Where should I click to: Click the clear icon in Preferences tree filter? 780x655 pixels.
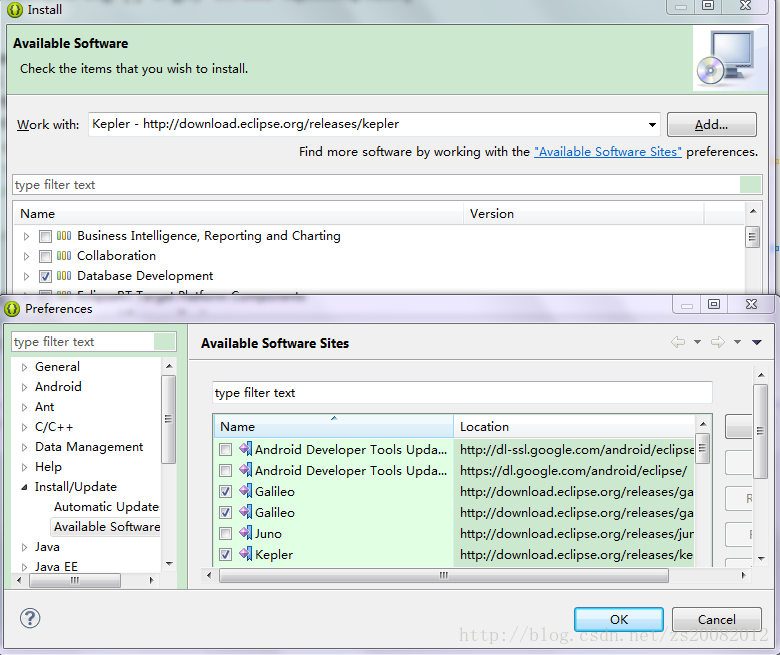tap(165, 342)
